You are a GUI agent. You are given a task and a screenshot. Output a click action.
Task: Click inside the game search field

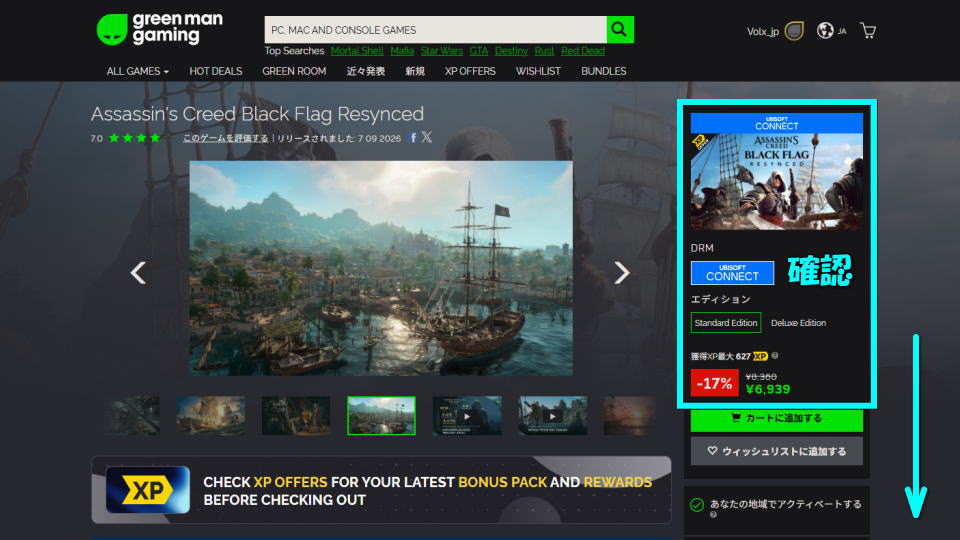tap(435, 29)
